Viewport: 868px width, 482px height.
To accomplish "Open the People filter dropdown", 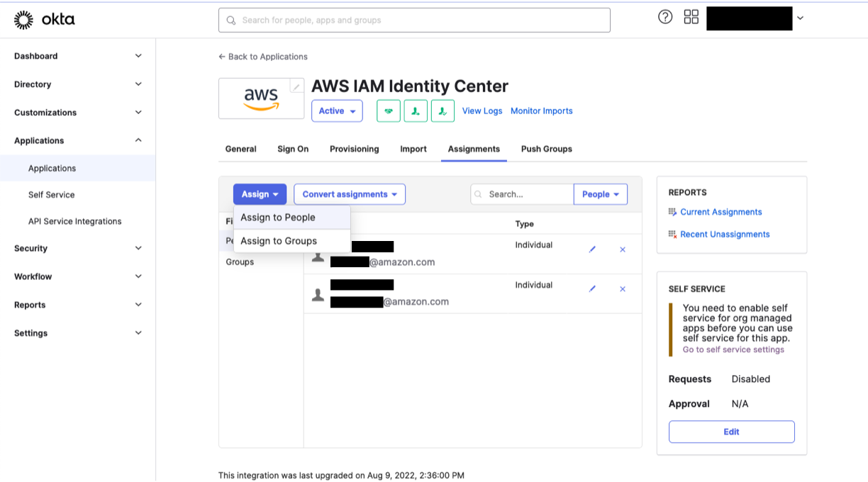I will tap(601, 194).
